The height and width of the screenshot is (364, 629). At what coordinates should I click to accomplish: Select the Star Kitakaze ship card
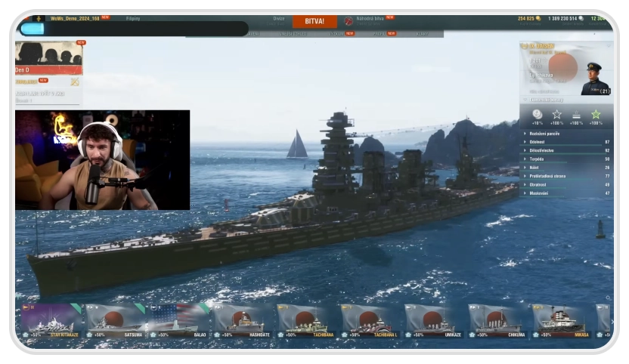click(x=51, y=321)
